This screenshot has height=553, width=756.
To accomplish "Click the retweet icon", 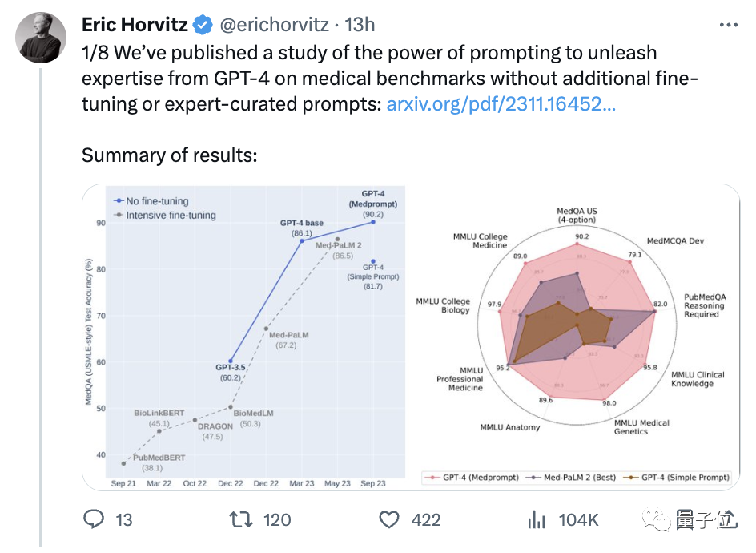I will click(240, 520).
